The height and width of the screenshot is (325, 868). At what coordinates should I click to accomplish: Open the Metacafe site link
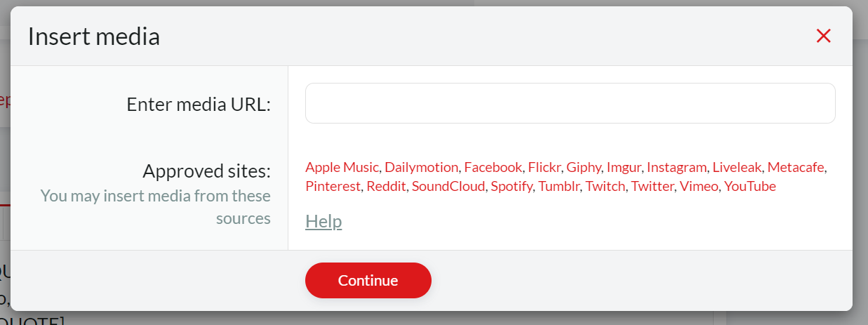[x=796, y=167]
